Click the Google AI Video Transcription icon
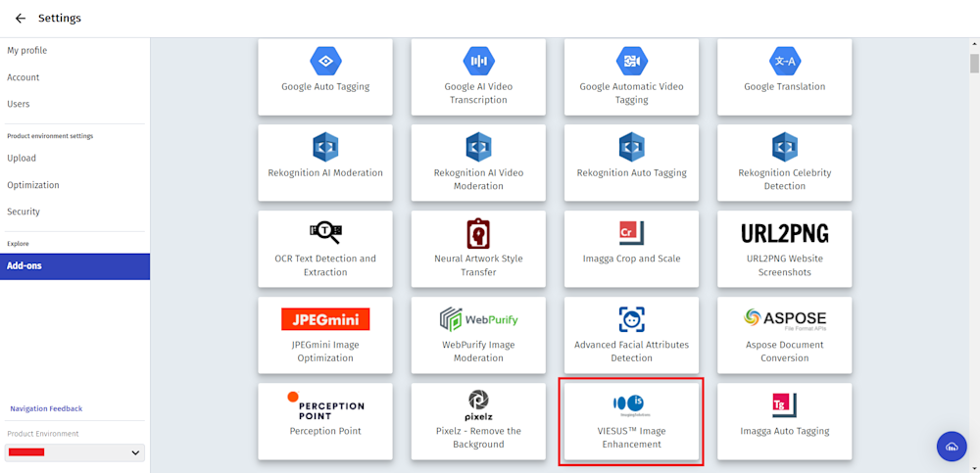980x473 pixels. (x=478, y=61)
